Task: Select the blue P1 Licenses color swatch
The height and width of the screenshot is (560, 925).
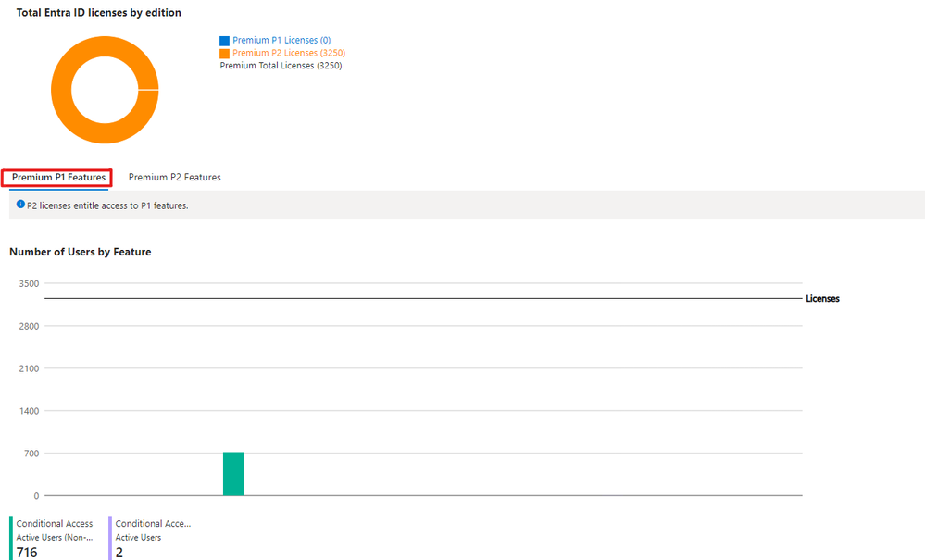Action: coord(224,41)
